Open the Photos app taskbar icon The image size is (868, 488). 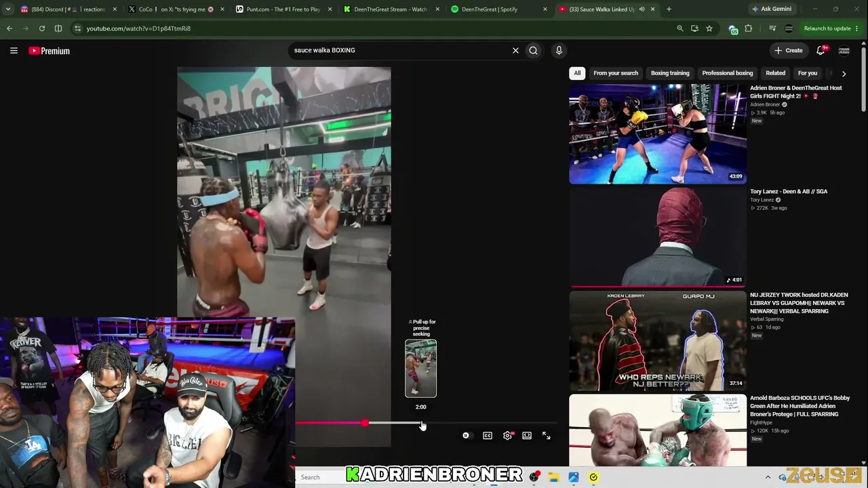[x=574, y=477]
